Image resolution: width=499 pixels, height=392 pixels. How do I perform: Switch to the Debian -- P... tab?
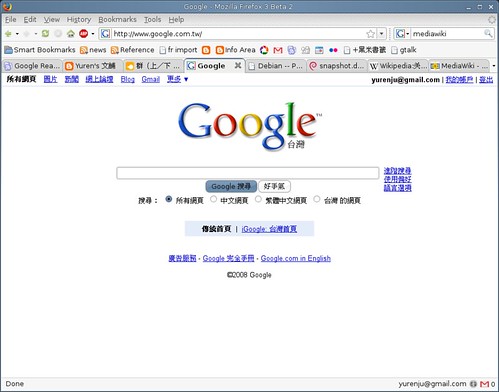pos(276,66)
